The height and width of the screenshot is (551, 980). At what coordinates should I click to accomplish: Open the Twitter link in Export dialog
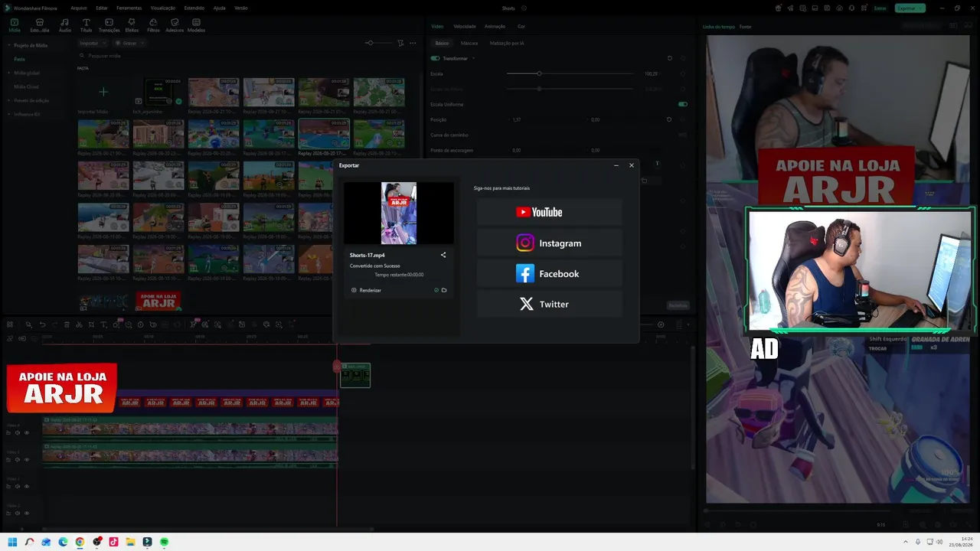click(x=549, y=305)
